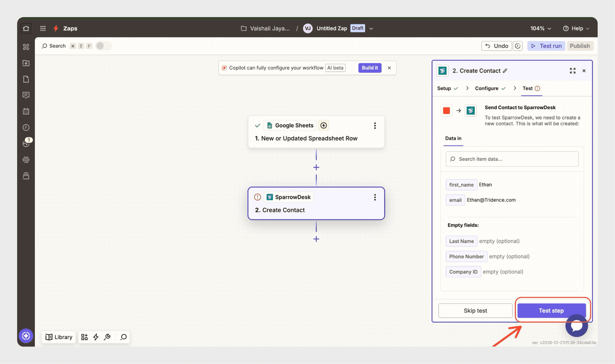Open Zap history clock icon in sidebar
Screen dimensions: 615x364
(26, 128)
